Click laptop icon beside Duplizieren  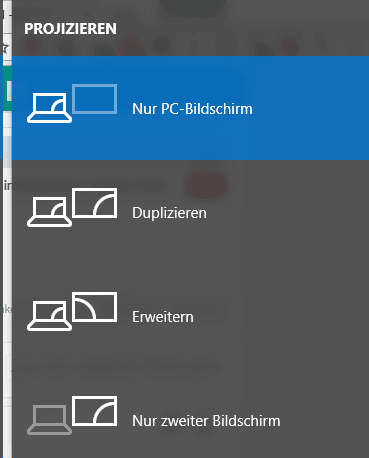click(49, 212)
